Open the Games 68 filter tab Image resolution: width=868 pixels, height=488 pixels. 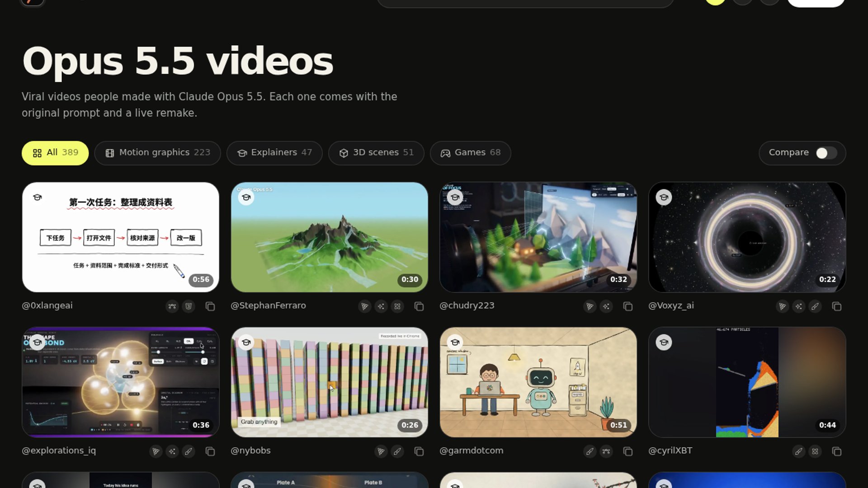pyautogui.click(x=470, y=153)
